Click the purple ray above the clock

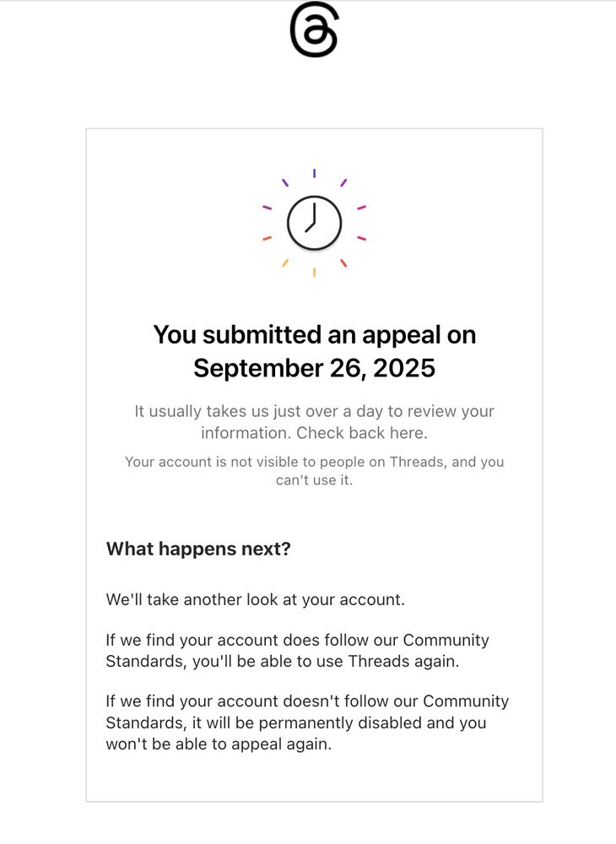pos(314,173)
